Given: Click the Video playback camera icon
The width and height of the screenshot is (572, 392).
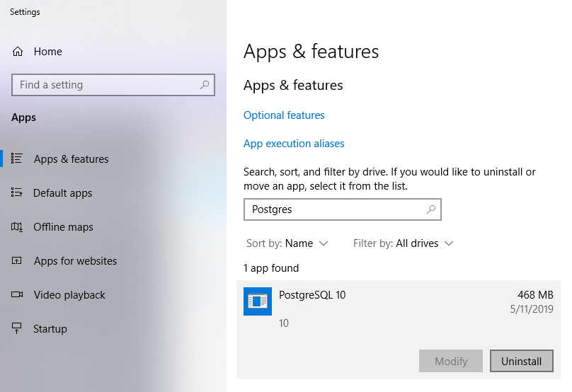Looking at the screenshot, I should 17,294.
